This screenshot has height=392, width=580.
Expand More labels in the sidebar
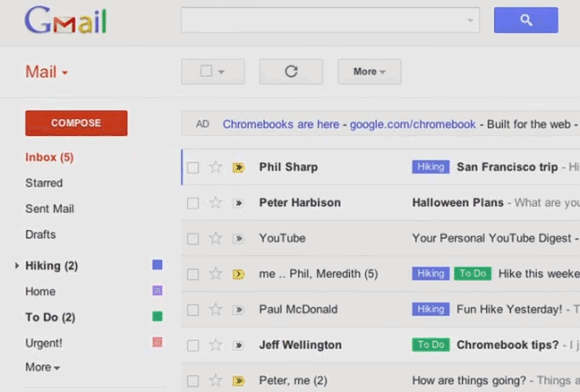[x=43, y=367]
